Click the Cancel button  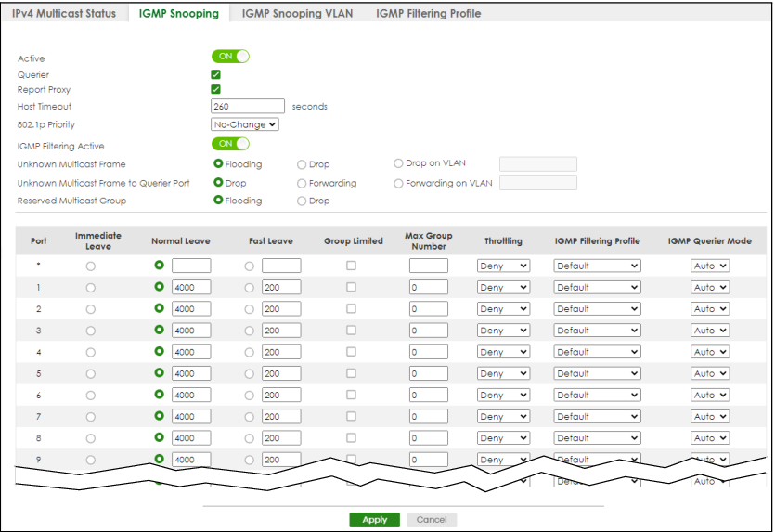coord(432,520)
